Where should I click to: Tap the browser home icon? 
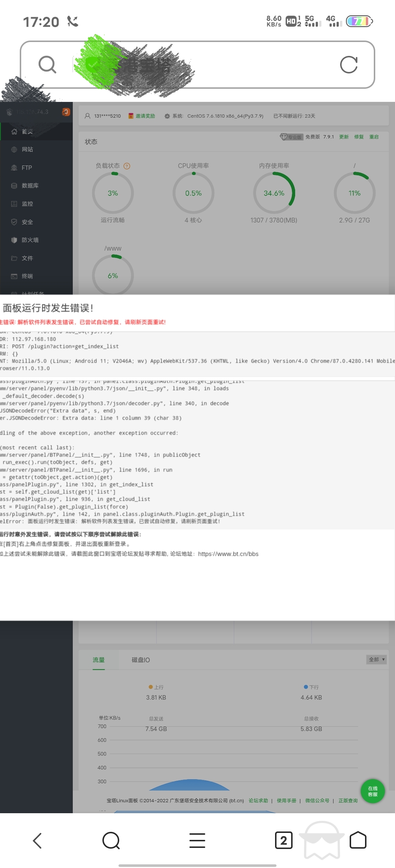(358, 840)
